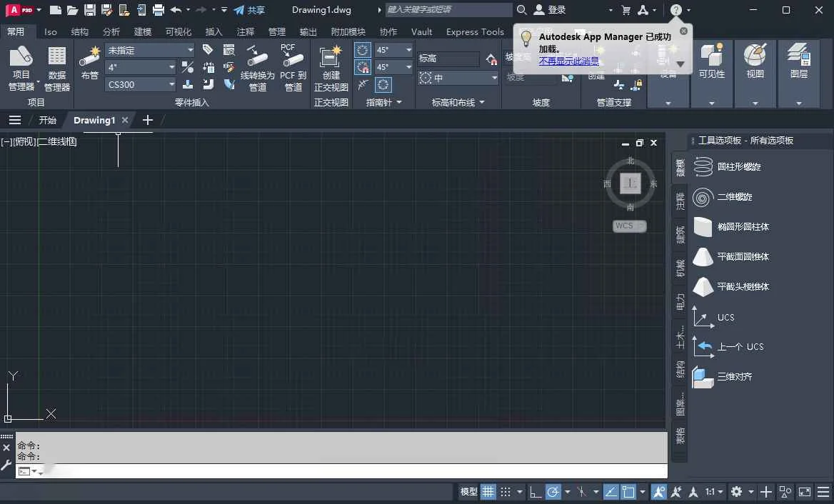
Task: Open the 4" pipe size dropdown
Action: click(x=141, y=68)
